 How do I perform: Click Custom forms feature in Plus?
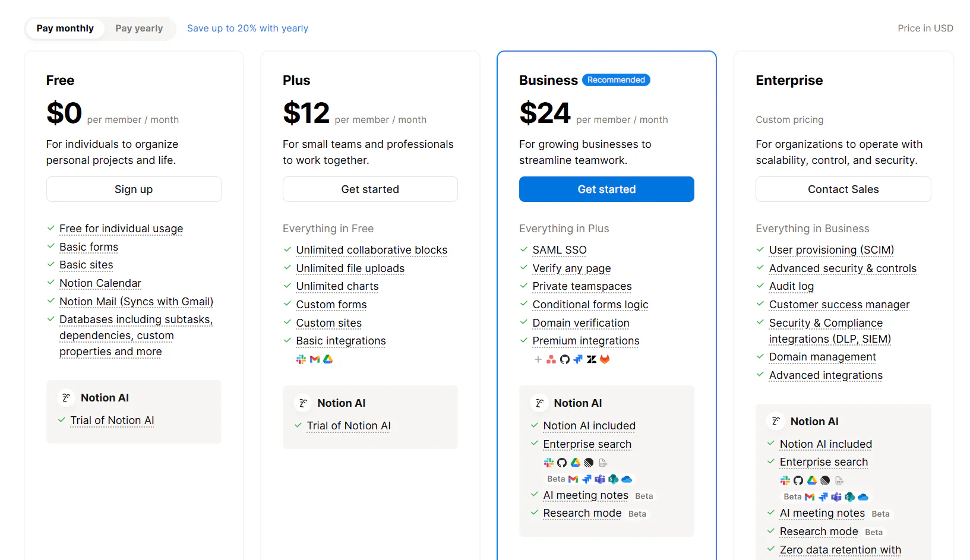[331, 305]
